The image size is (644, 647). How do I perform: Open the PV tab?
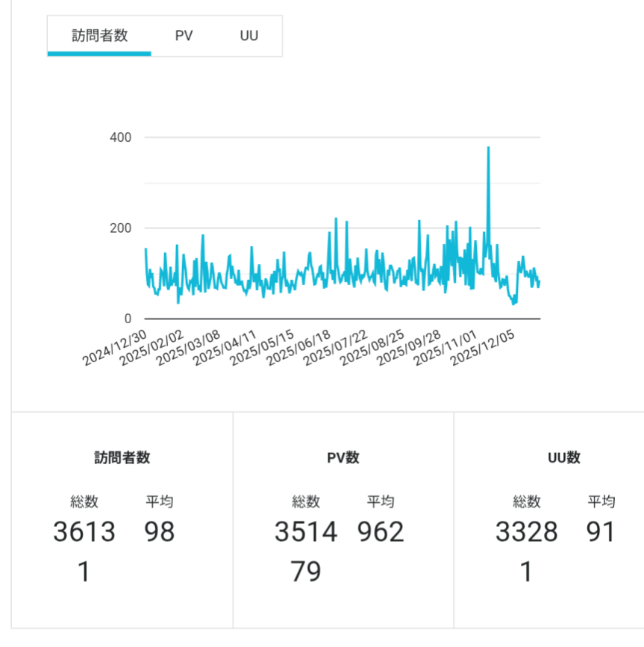(184, 36)
